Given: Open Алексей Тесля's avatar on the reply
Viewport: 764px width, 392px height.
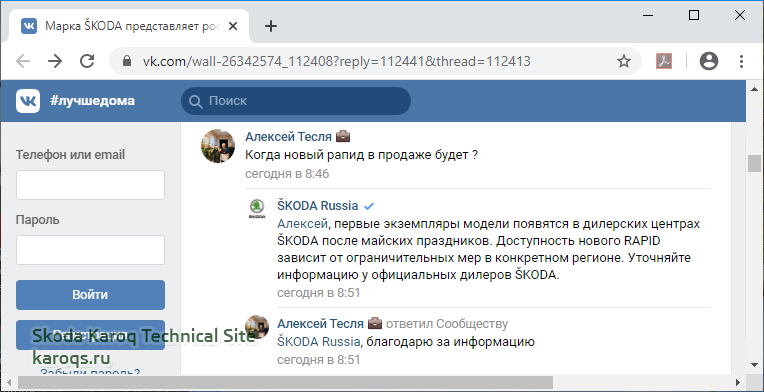Looking at the screenshot, I should [257, 326].
